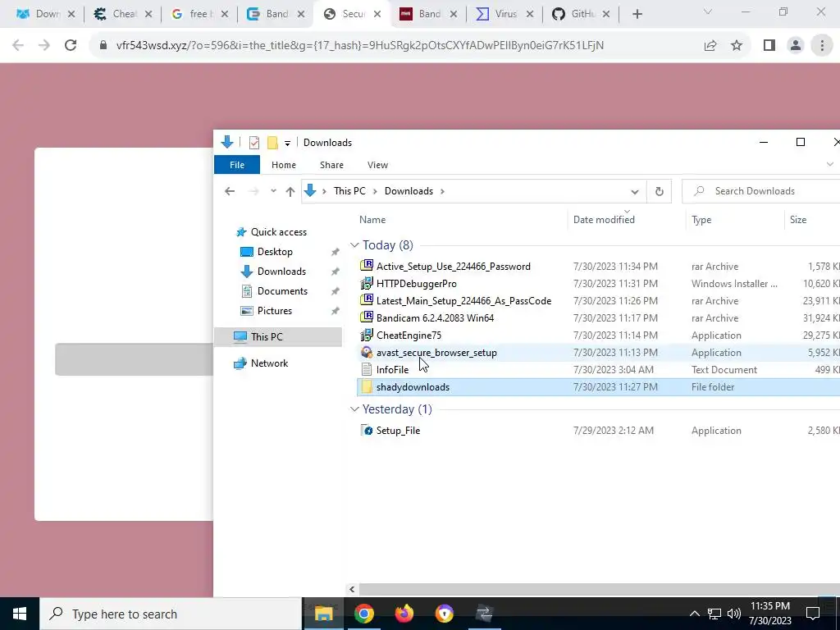This screenshot has width=840, height=630.
Task: Click the Properties icon in Explorer quick access toolbar
Action: 254,143
